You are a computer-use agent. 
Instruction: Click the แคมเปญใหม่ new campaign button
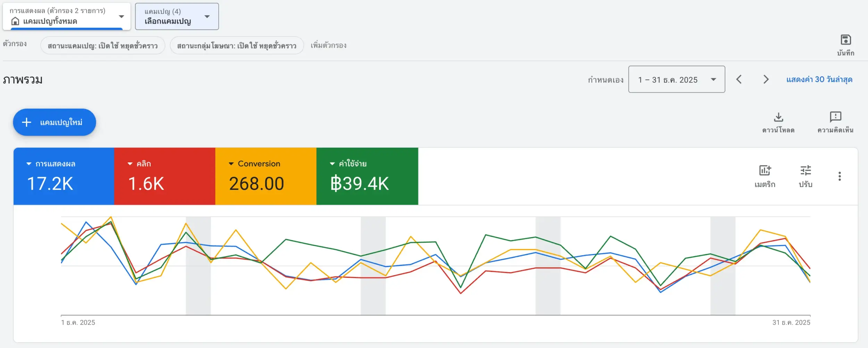tap(55, 122)
